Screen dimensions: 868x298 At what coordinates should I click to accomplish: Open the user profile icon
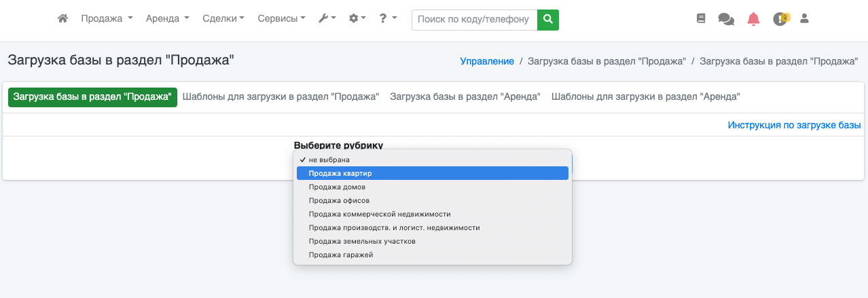(x=805, y=19)
